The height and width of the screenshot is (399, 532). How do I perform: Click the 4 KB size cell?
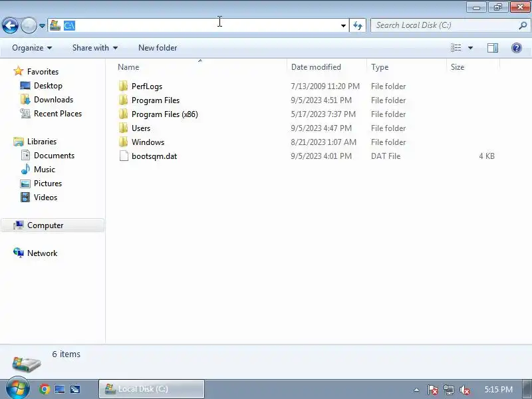(487, 156)
